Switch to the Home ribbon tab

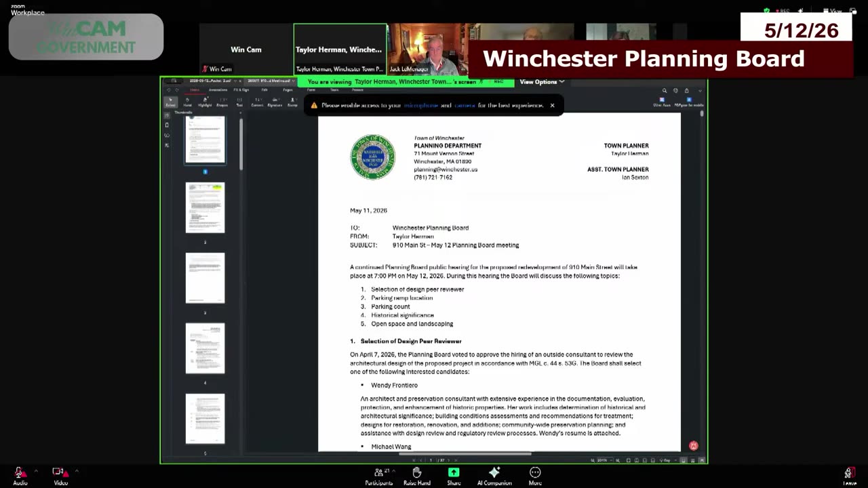click(195, 89)
